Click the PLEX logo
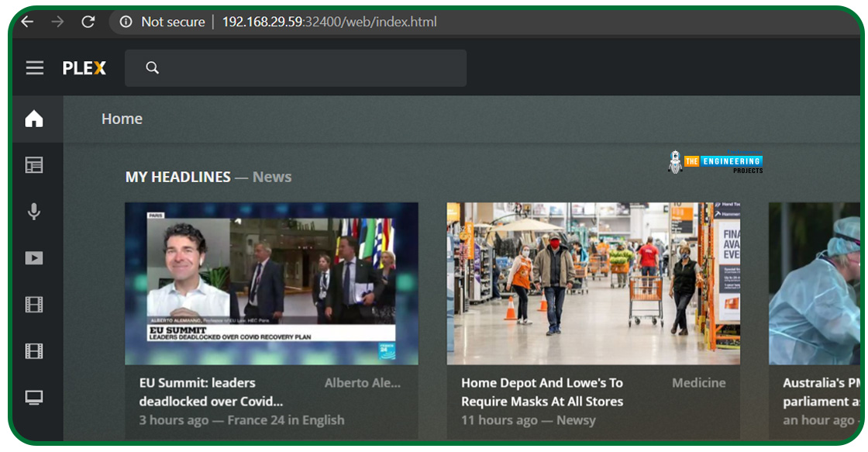Screen dimensions: 868x452 pos(84,67)
